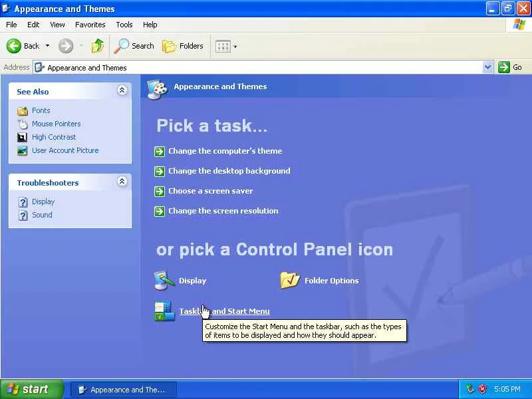Open the View menu
This screenshot has width=532, height=399.
coord(57,25)
